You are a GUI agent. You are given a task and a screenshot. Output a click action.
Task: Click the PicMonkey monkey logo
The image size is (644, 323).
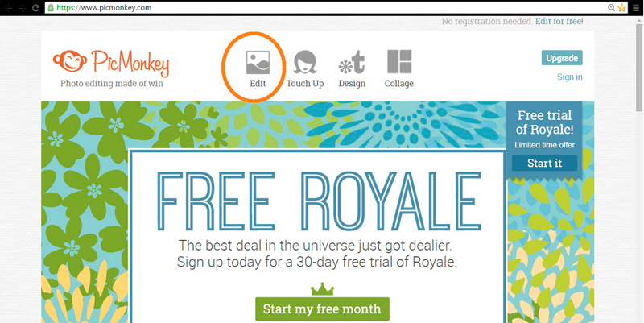pyautogui.click(x=70, y=61)
